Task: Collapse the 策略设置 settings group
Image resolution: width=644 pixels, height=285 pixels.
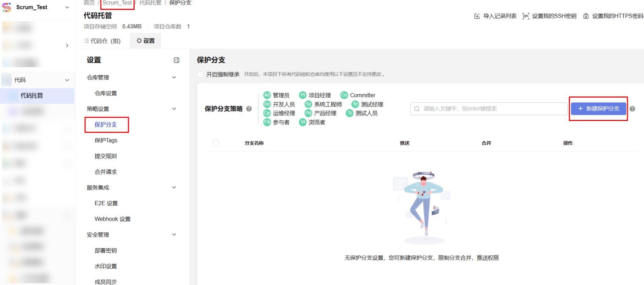Action: [174, 109]
